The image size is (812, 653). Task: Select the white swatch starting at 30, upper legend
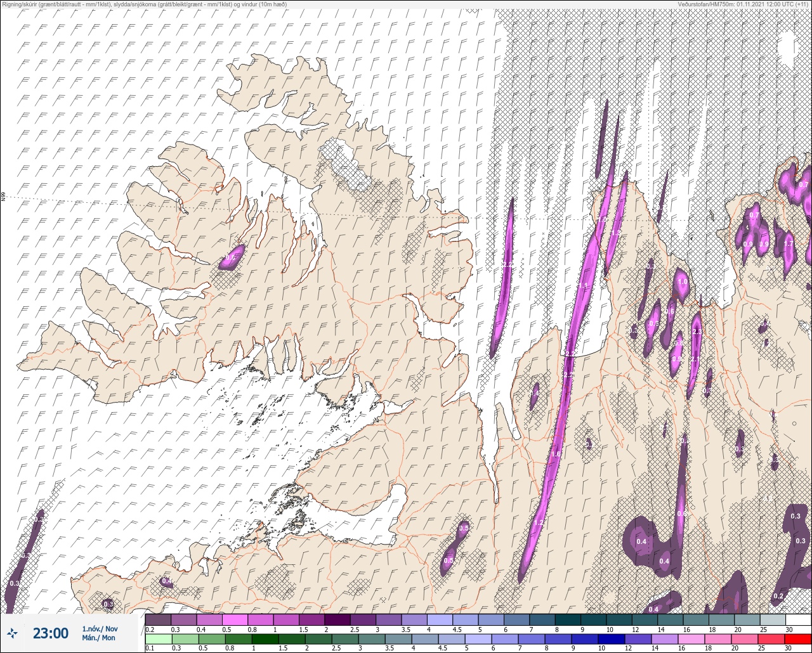tap(798, 619)
